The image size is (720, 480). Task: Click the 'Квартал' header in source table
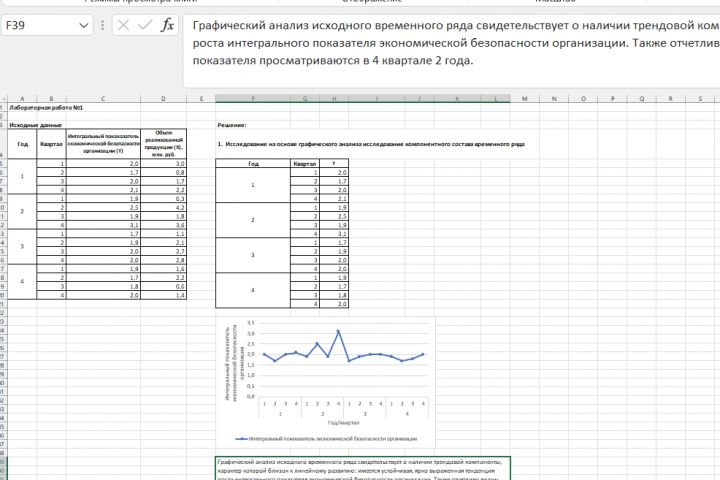click(x=51, y=144)
